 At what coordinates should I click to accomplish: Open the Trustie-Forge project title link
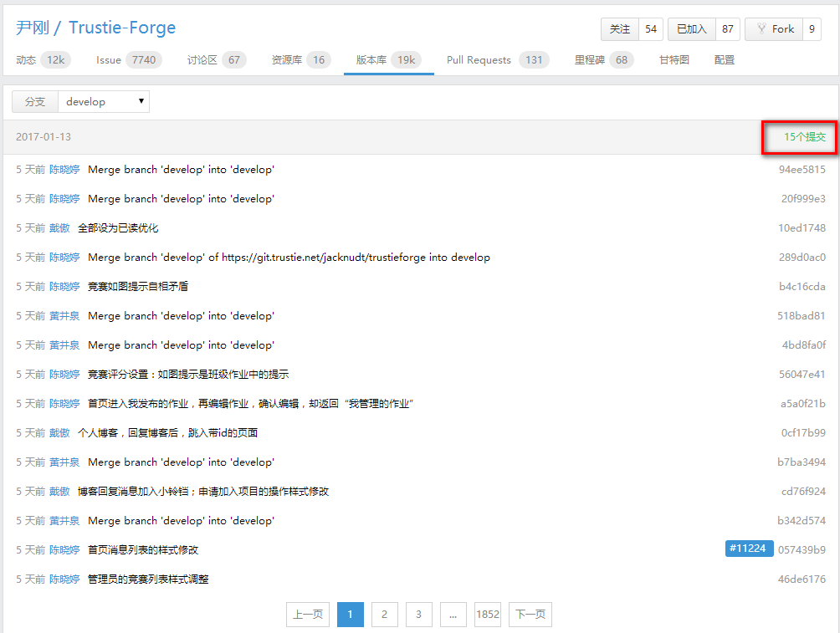click(x=122, y=28)
